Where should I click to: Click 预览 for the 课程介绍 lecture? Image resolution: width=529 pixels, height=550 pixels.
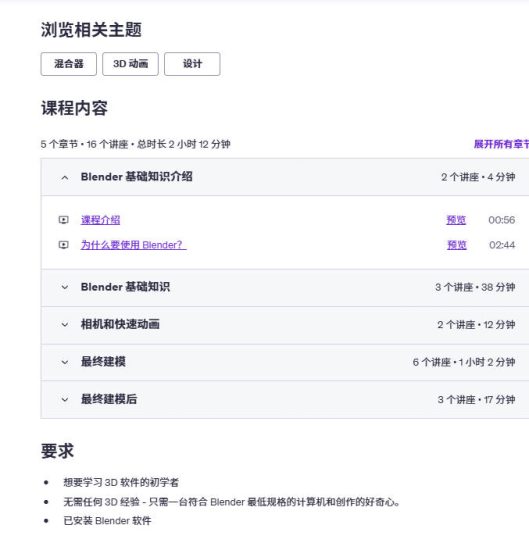pos(456,220)
